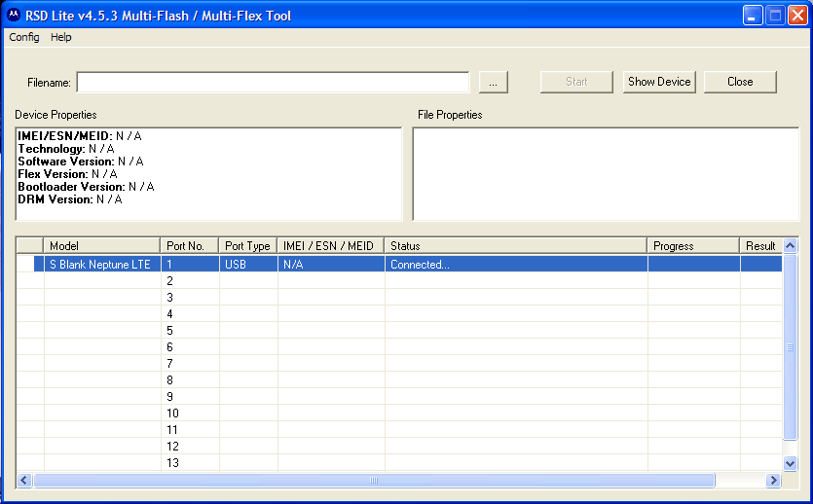Select port number 3 row

click(x=399, y=298)
